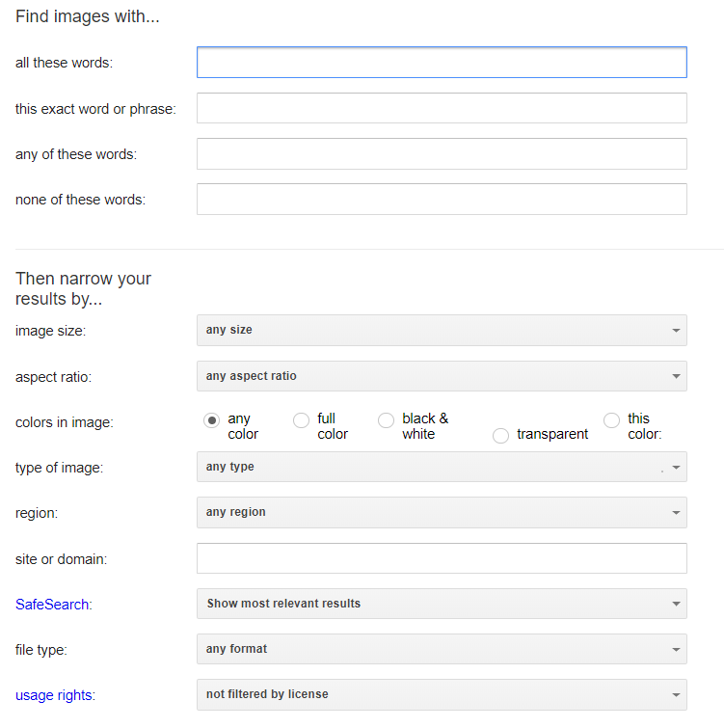
Task: Expand the usage rights license dropdown
Action: (x=442, y=694)
